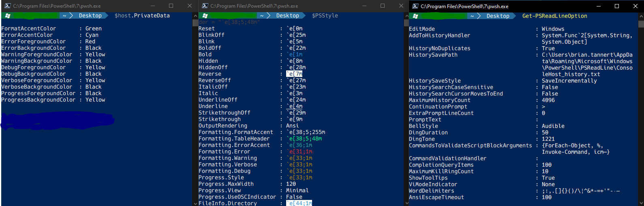The height and width of the screenshot is (206, 644).
Task: Click the DingTone value 1221
Action: [548, 139]
